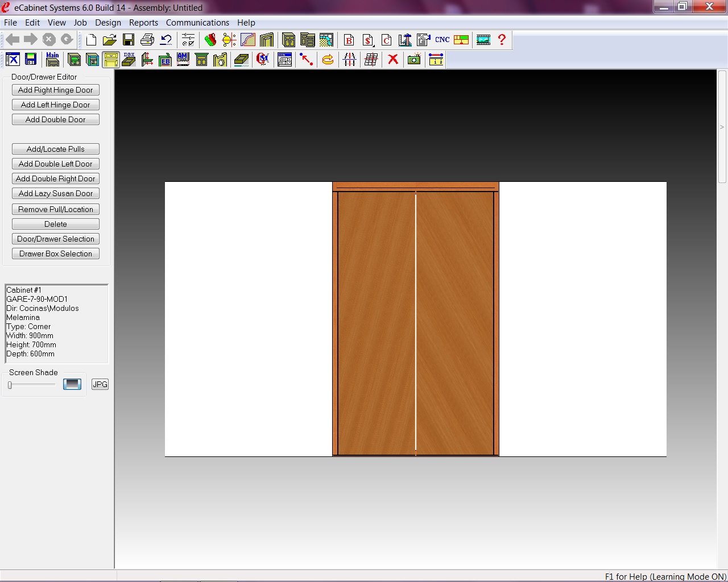
Task: Click the floppy disk save icon
Action: (129, 40)
